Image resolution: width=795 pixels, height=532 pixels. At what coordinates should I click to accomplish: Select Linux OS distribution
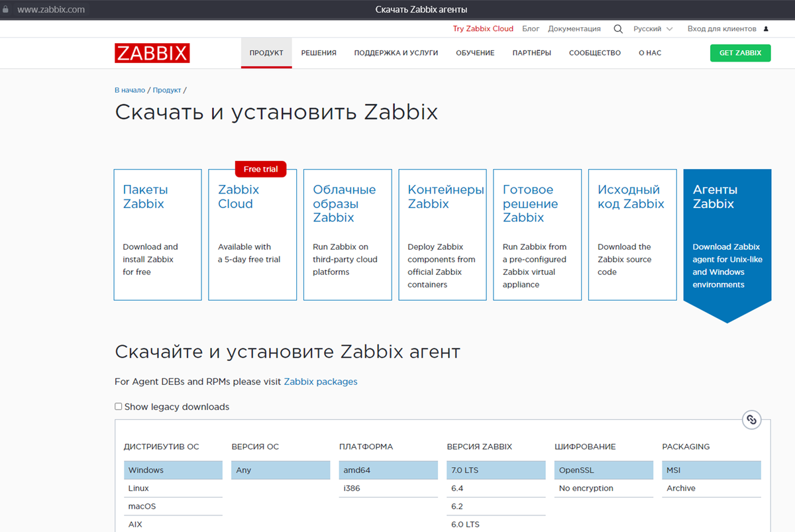coord(173,488)
